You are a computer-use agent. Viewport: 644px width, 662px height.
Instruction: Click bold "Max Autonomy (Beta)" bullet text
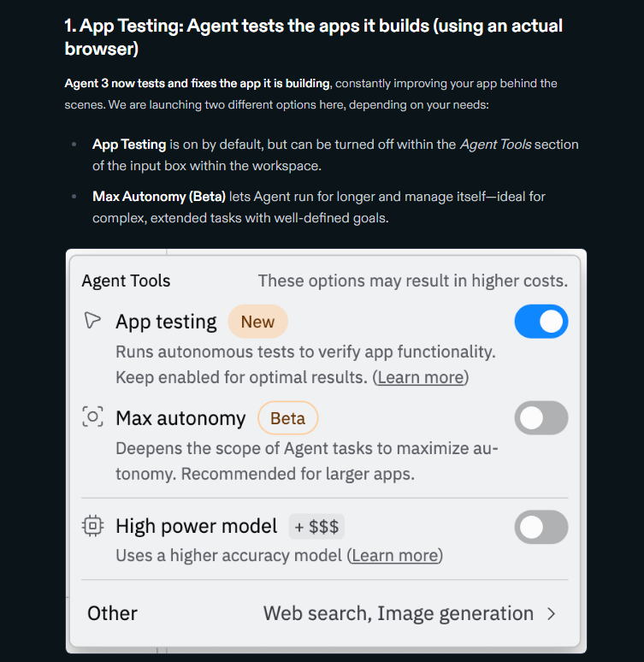(159, 196)
